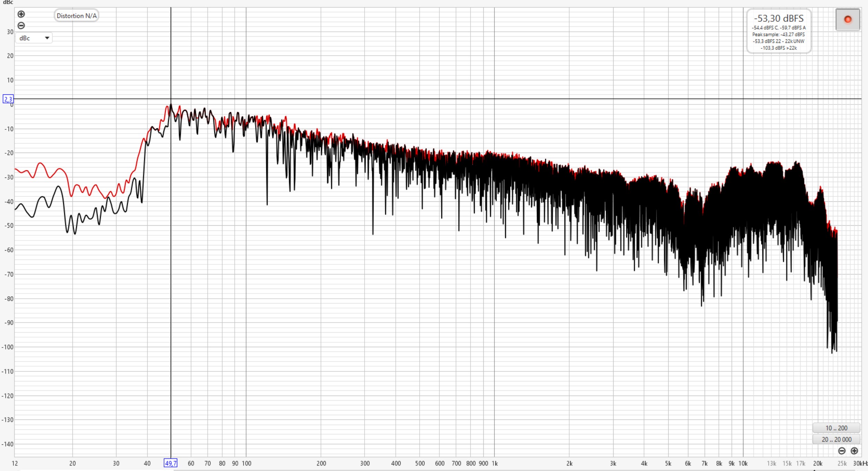The height and width of the screenshot is (471, 868).
Task: Set frequency range to 20 .. 20 000
Action: 836,440
